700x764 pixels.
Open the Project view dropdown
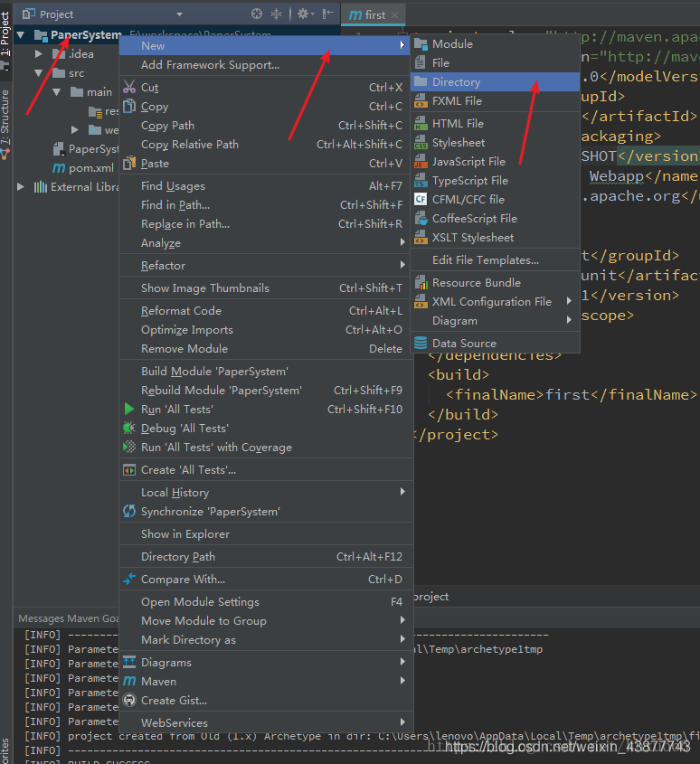tap(179, 14)
